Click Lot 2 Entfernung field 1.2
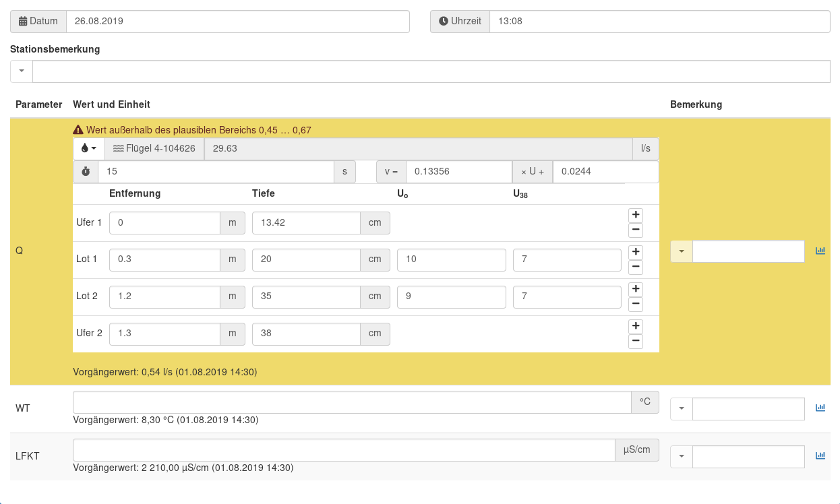The width and height of the screenshot is (840, 504). pos(165,297)
